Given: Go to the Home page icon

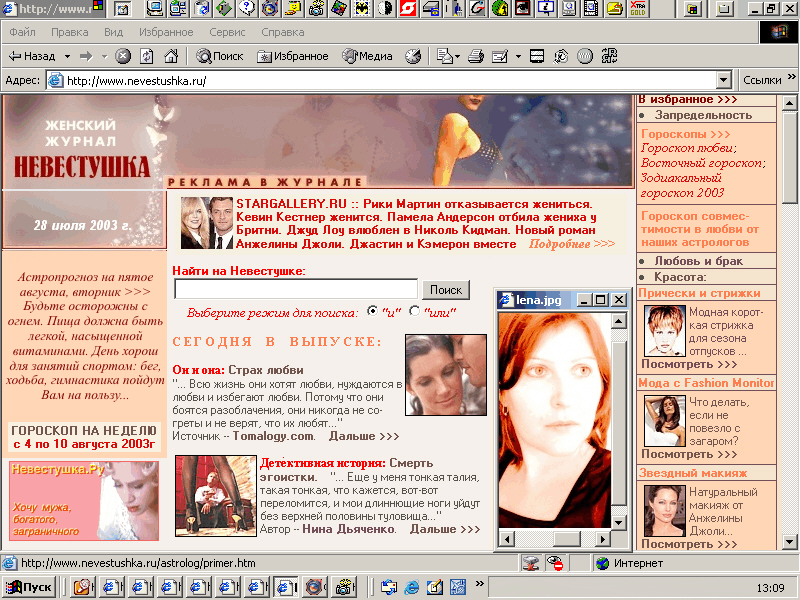Looking at the screenshot, I should [171, 56].
